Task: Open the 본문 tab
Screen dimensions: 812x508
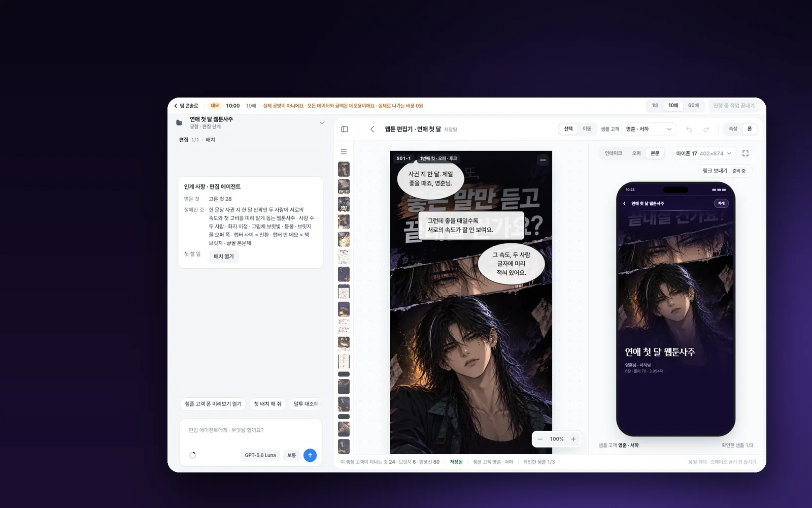Action: 655,153
